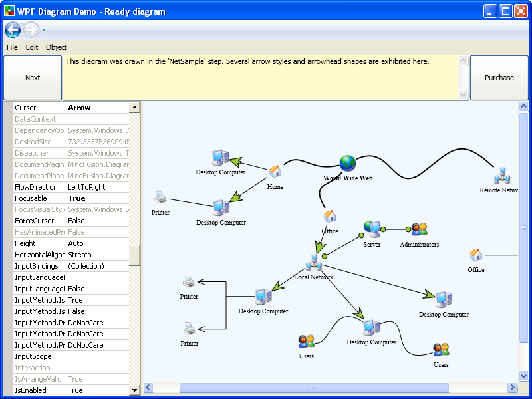Click the diagram vertical scrollbar thumb

click(x=523, y=227)
